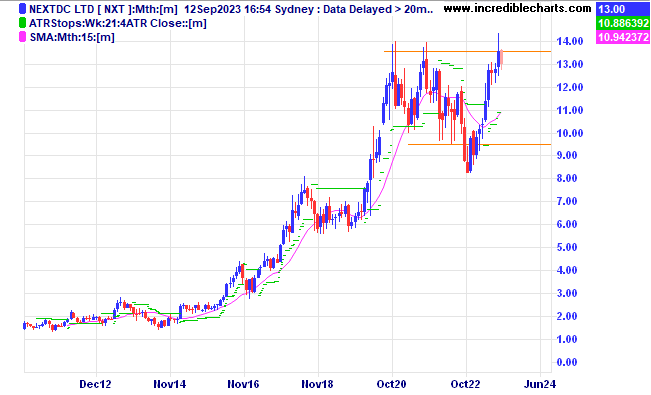Click the Nov16 date axis label
The image size is (651, 395).
tap(244, 384)
